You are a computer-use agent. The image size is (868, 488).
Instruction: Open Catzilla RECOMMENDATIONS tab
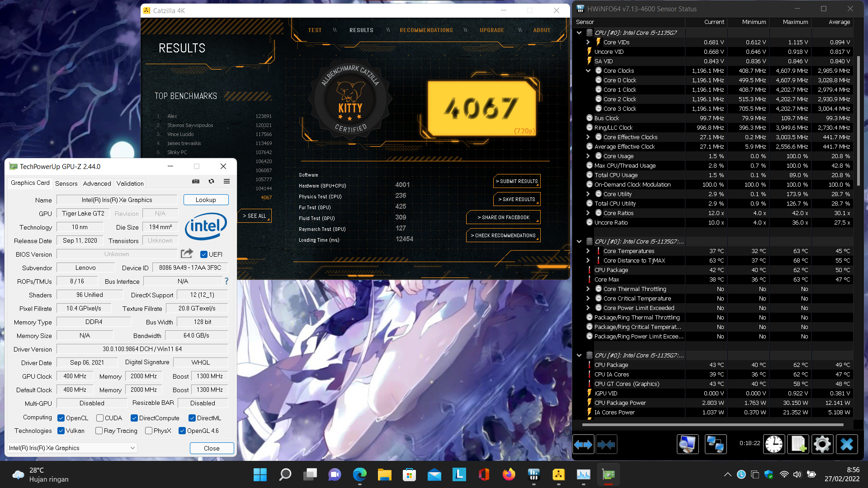pos(426,30)
